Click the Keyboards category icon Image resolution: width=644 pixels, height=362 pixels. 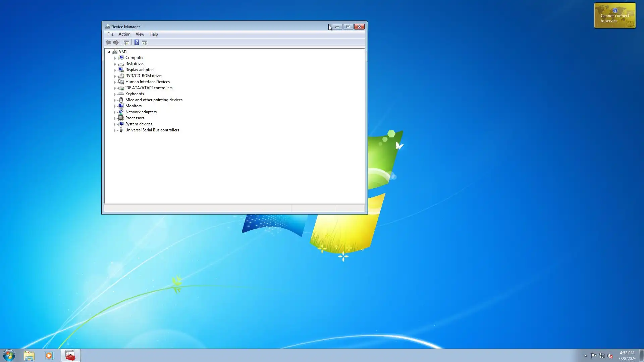point(121,94)
